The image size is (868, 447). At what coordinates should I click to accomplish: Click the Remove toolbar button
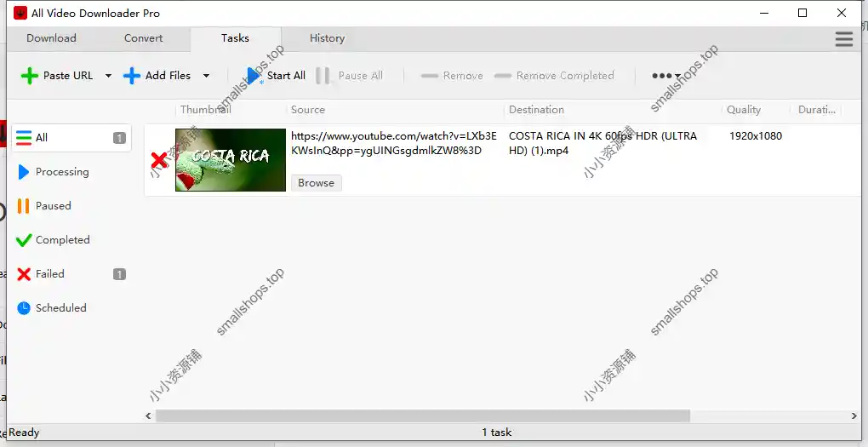tap(452, 75)
